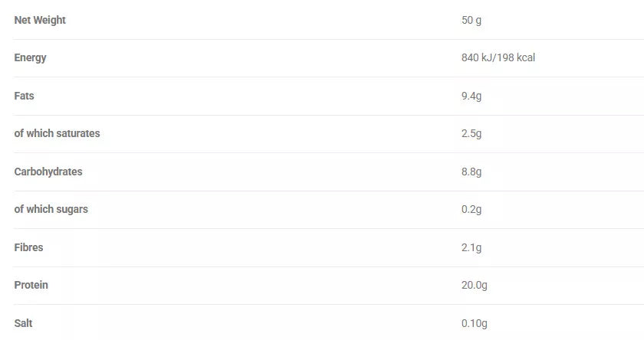
Task: Click the Fibres row label
Action: click(x=29, y=247)
